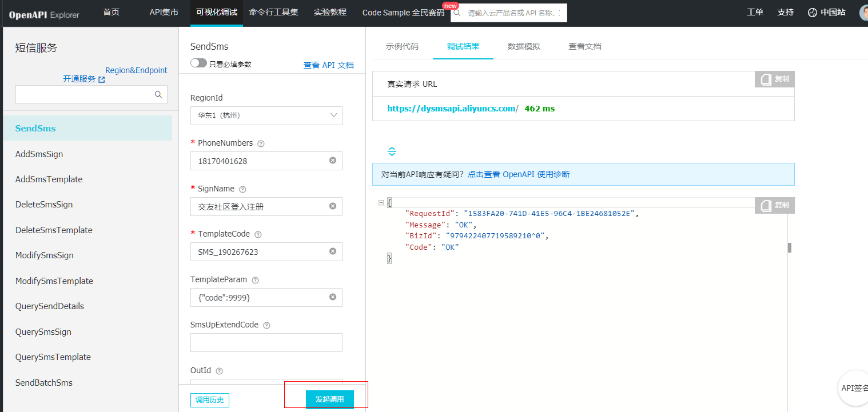Expand the collapsed request details section
This screenshot has width=868, height=412.
[x=392, y=151]
